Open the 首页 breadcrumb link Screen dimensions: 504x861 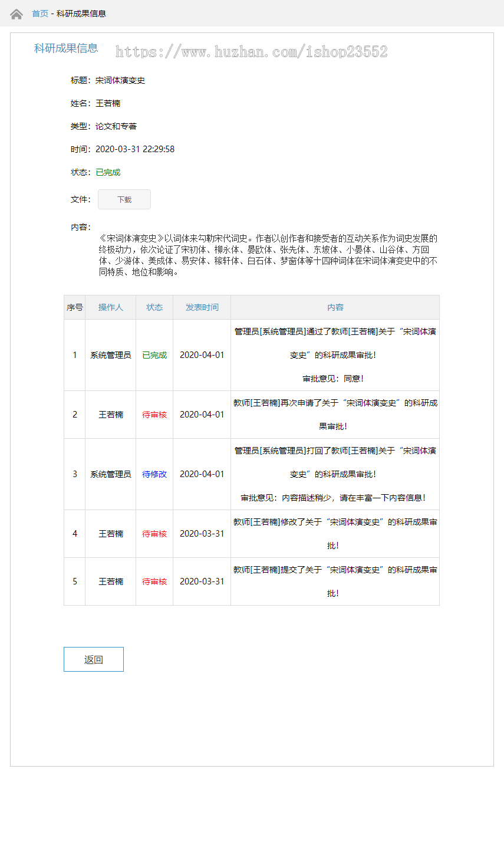(39, 14)
